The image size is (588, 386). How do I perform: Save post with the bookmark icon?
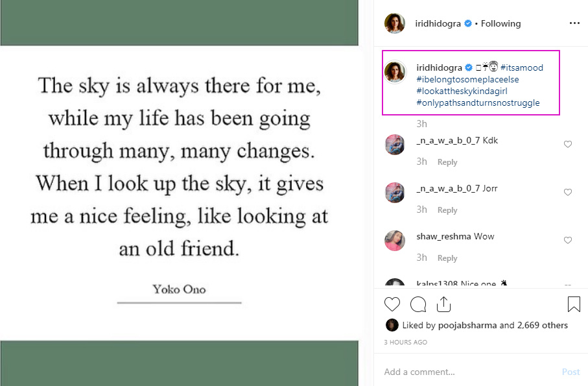pos(574,304)
